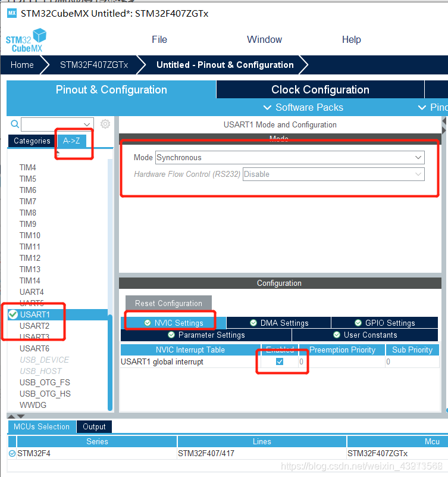
Task: Select USART2 in peripheral list
Action: coord(35,326)
